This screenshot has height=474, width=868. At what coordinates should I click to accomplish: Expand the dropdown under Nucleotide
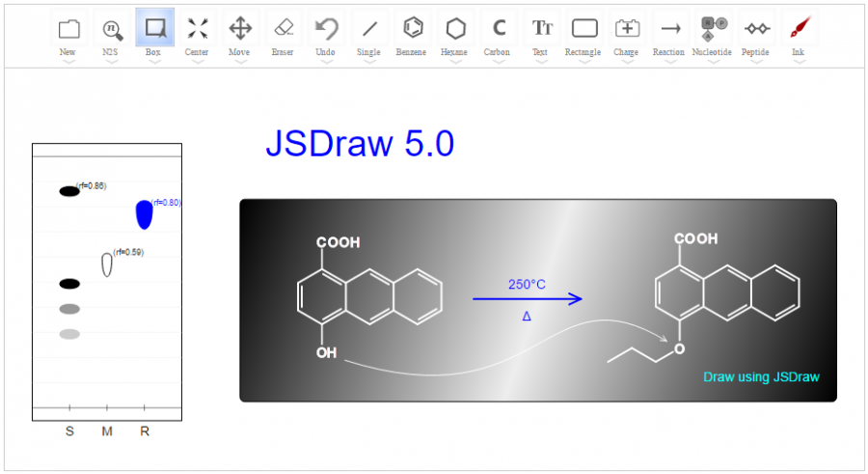pyautogui.click(x=714, y=62)
